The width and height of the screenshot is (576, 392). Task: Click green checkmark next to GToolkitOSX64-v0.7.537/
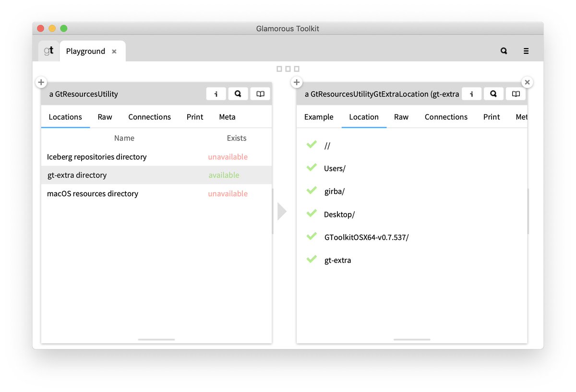[x=312, y=237]
